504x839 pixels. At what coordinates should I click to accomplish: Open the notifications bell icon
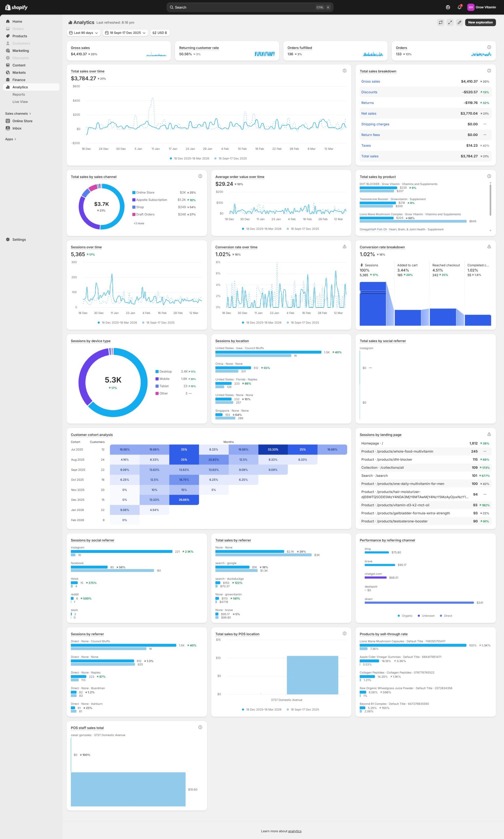pos(459,7)
